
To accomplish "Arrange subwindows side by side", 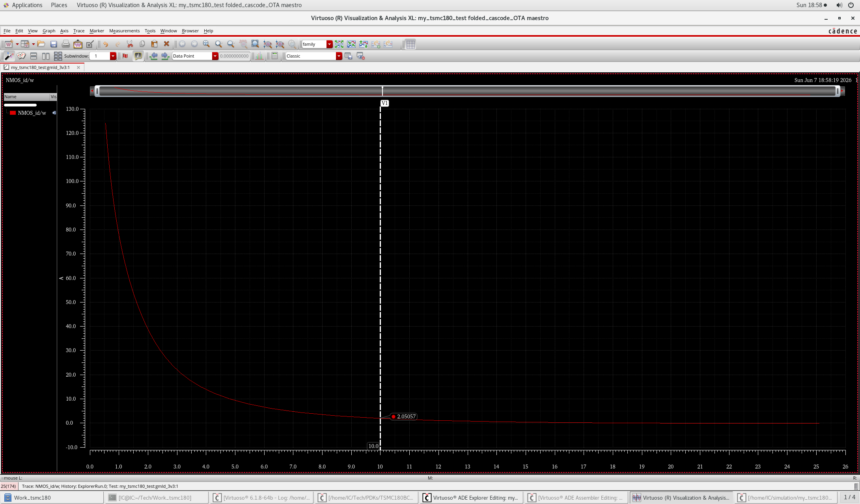I will 46,56.
